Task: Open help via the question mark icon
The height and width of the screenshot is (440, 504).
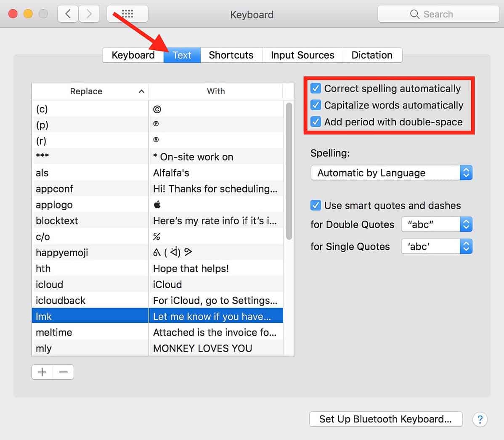Action: point(480,419)
